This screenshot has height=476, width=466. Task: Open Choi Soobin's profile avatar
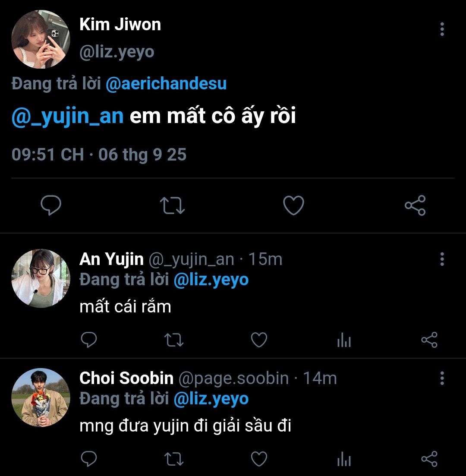click(41, 397)
